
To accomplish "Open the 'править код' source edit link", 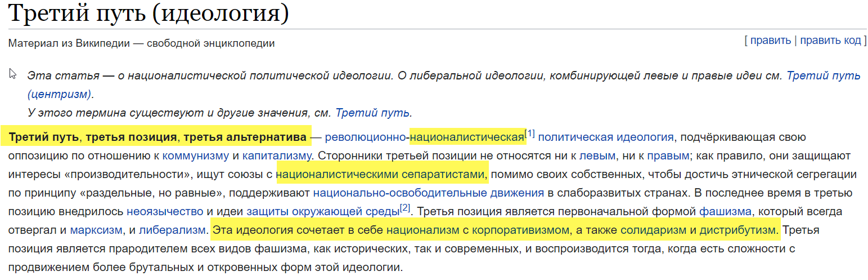I will point(830,41).
